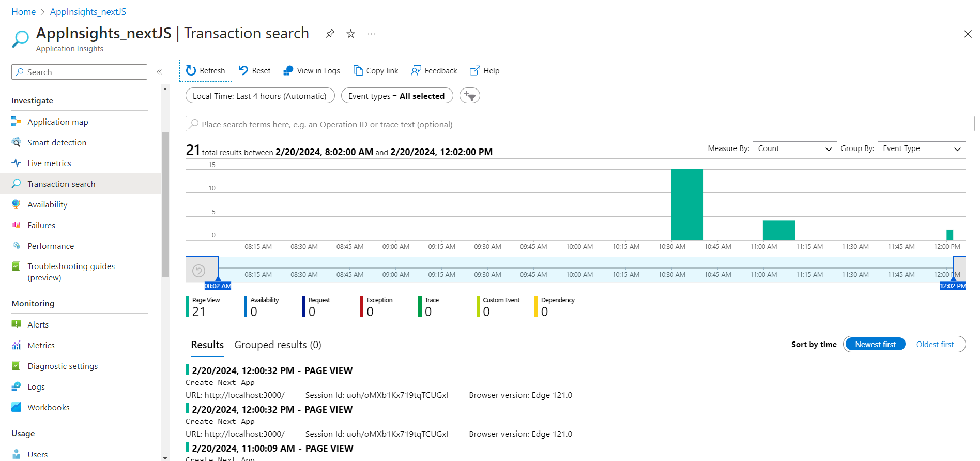980x461 pixels.
Task: Go to Home breadcrumb link
Action: click(24, 12)
